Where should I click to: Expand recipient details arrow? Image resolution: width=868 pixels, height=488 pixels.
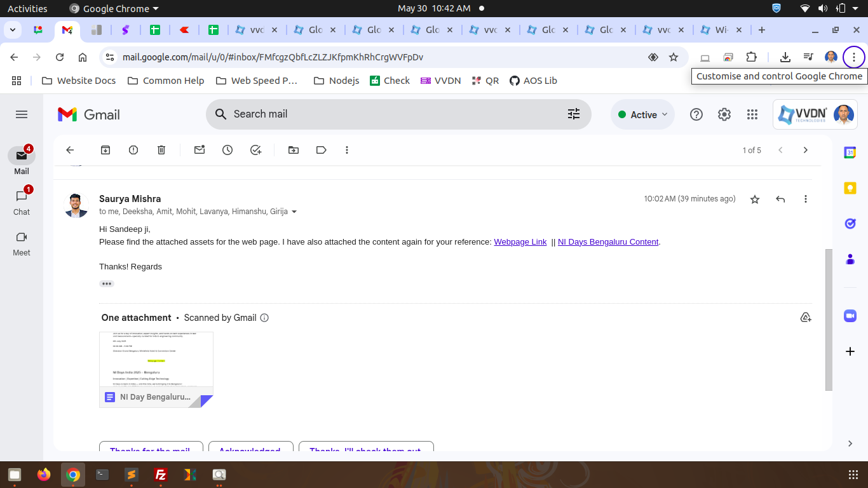tap(294, 212)
